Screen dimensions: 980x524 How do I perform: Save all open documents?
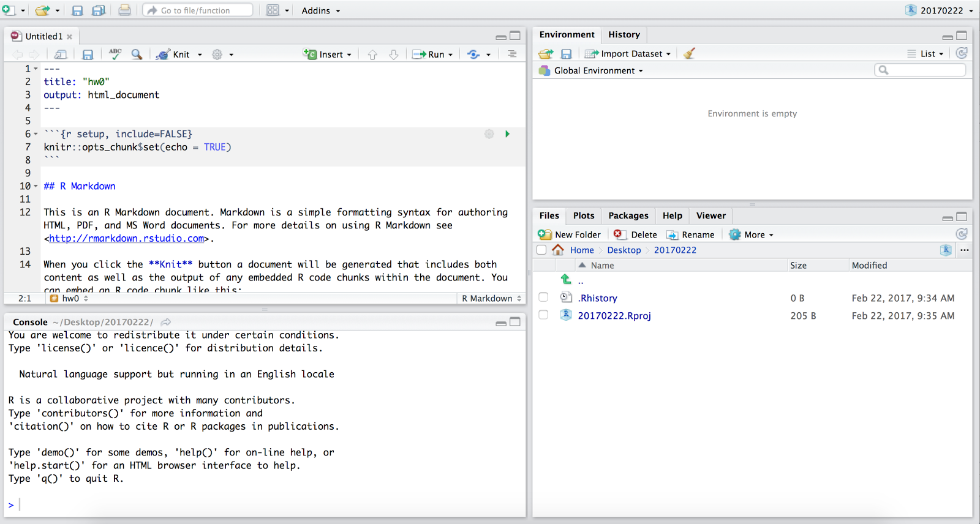click(x=98, y=10)
